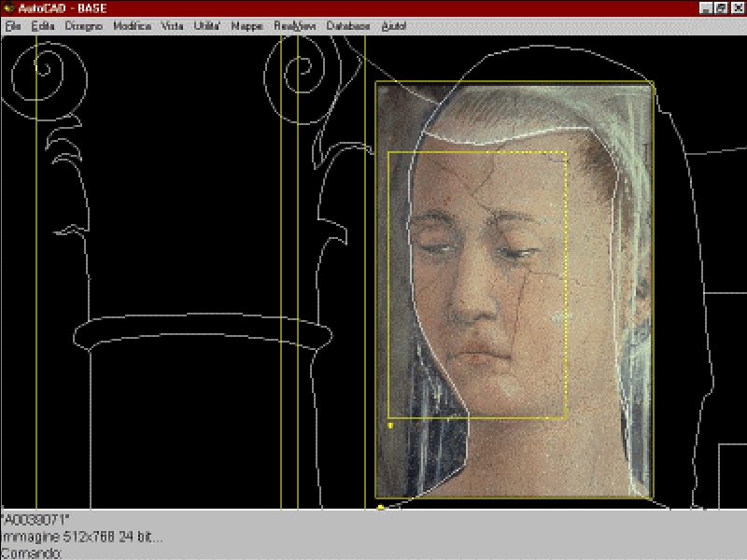Open the Aiuto! menu
Screen dimensions: 747x560
(x=394, y=26)
